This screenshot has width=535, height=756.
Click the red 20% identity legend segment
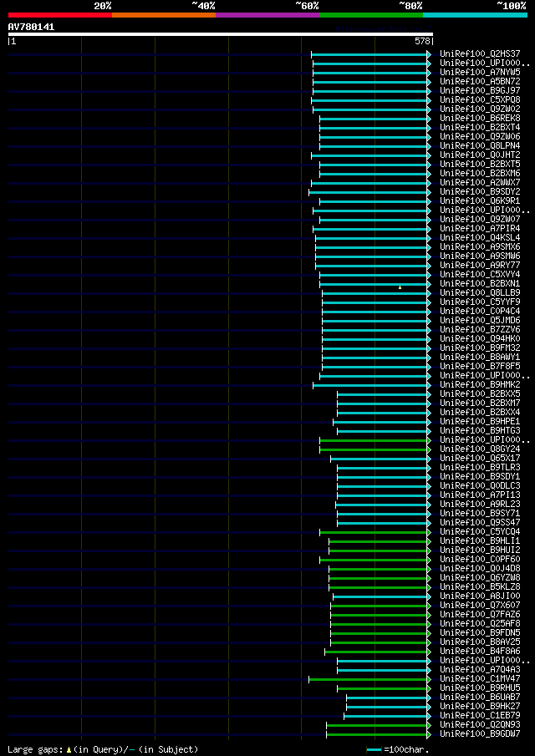(60, 15)
